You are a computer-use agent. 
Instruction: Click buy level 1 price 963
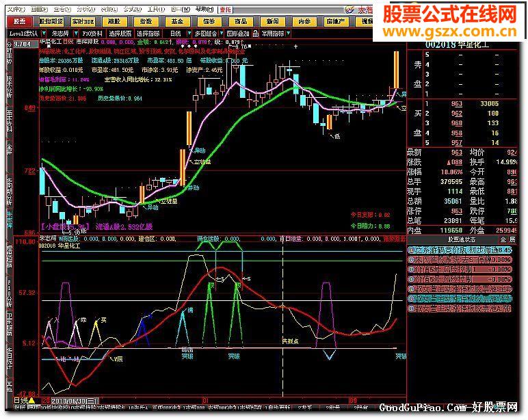tap(457, 104)
